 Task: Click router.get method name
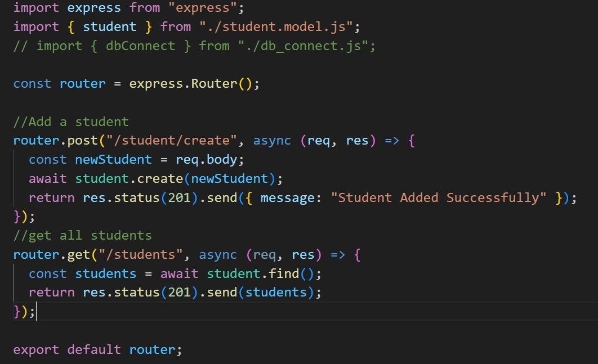(x=79, y=255)
